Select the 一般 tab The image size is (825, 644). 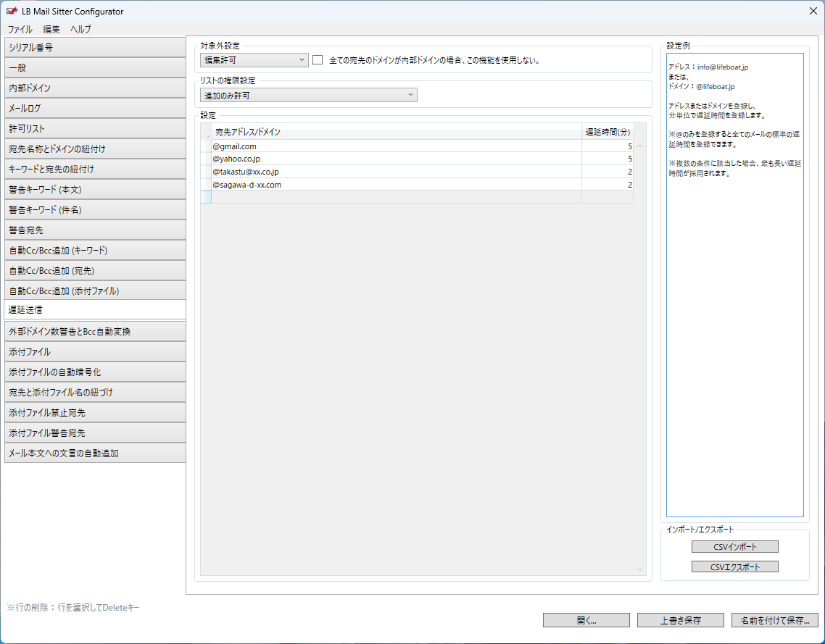click(95, 68)
